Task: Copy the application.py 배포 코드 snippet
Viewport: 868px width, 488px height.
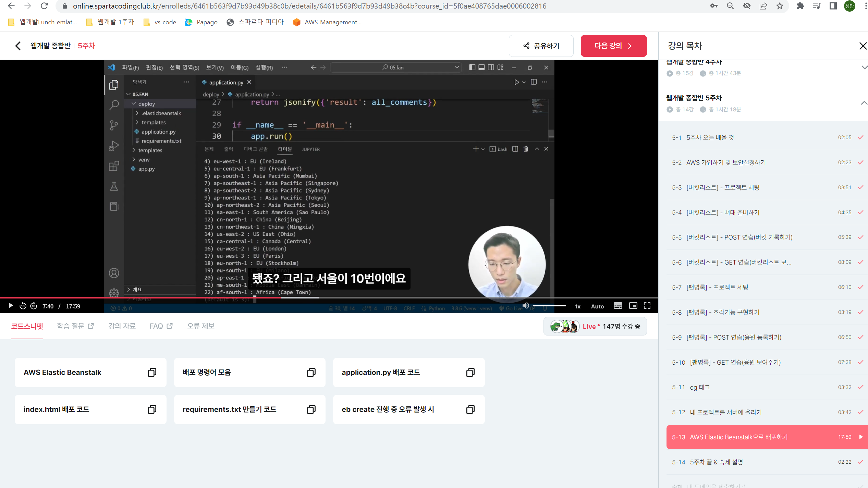Action: click(x=470, y=373)
